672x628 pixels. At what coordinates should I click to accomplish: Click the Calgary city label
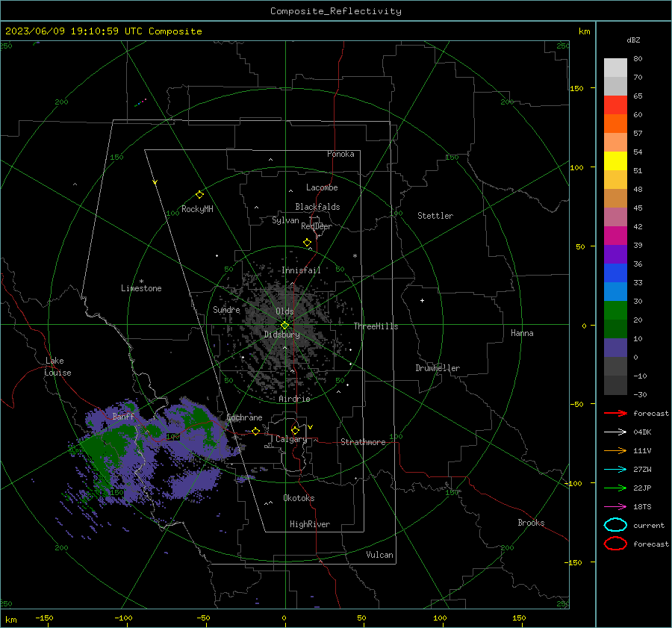(x=291, y=439)
